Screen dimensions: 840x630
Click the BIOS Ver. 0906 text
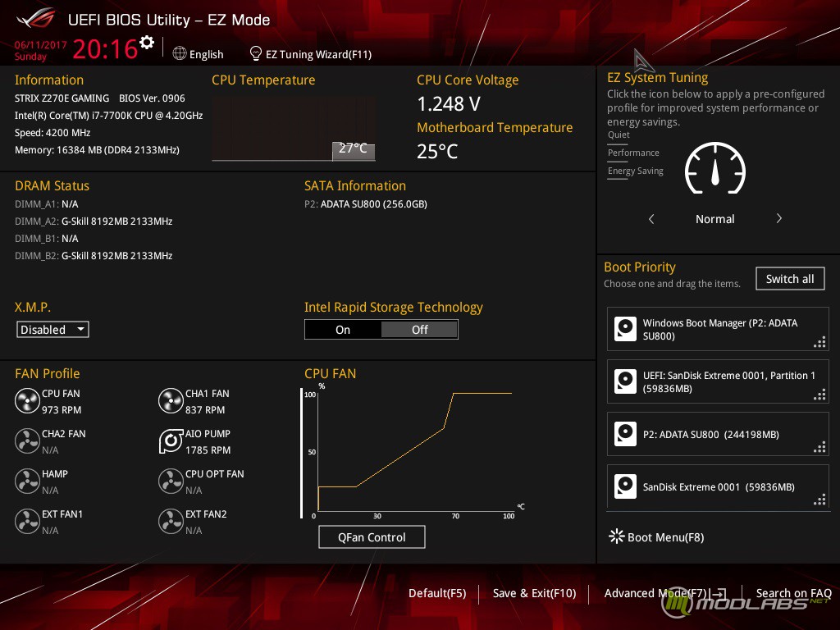152,98
